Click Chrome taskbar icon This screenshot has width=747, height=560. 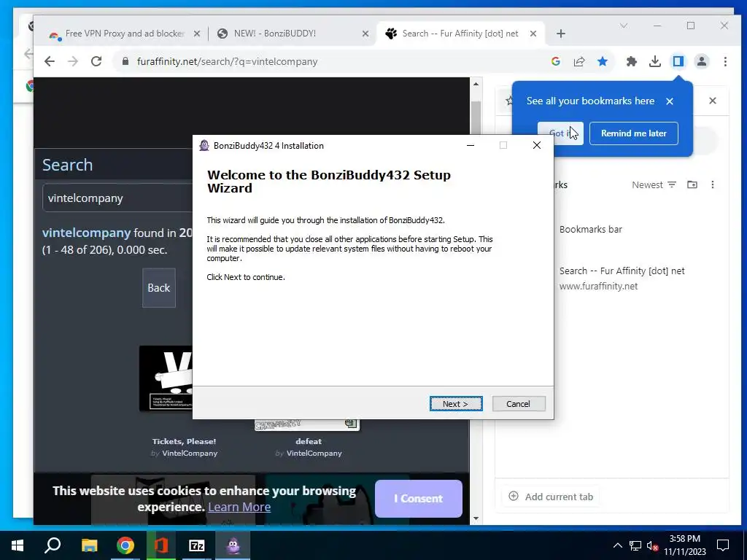coord(125,545)
